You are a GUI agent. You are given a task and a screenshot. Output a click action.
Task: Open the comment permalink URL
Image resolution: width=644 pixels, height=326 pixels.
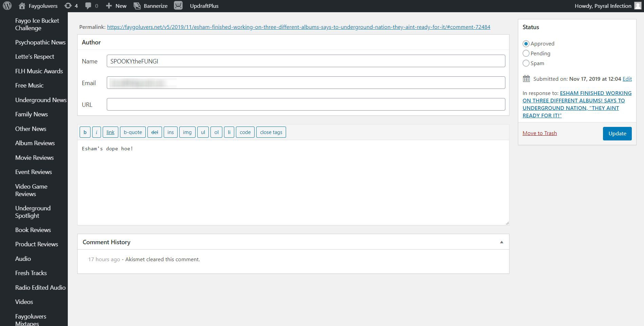(299, 27)
